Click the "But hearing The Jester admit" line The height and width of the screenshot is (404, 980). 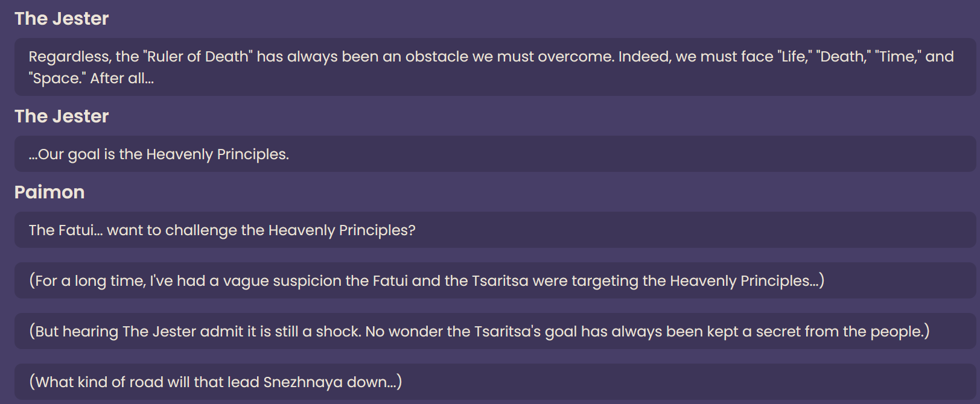click(x=495, y=331)
